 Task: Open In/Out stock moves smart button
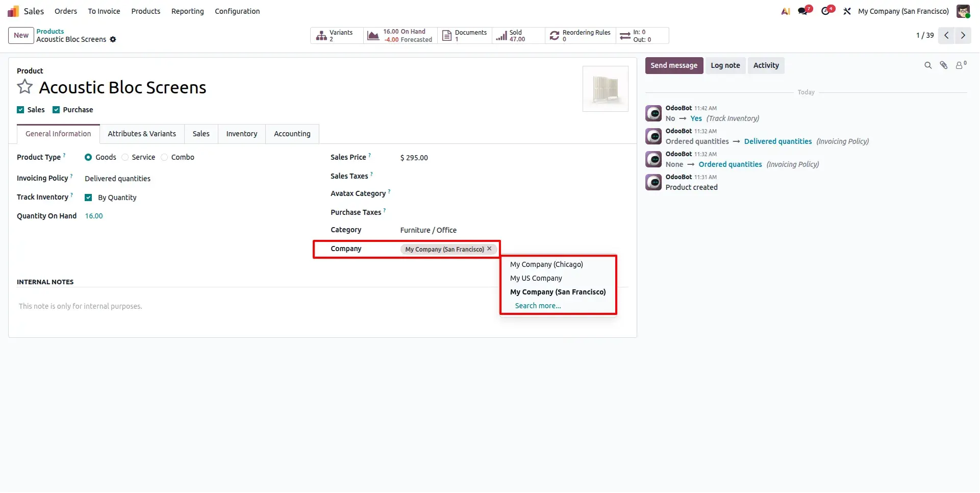pos(642,36)
